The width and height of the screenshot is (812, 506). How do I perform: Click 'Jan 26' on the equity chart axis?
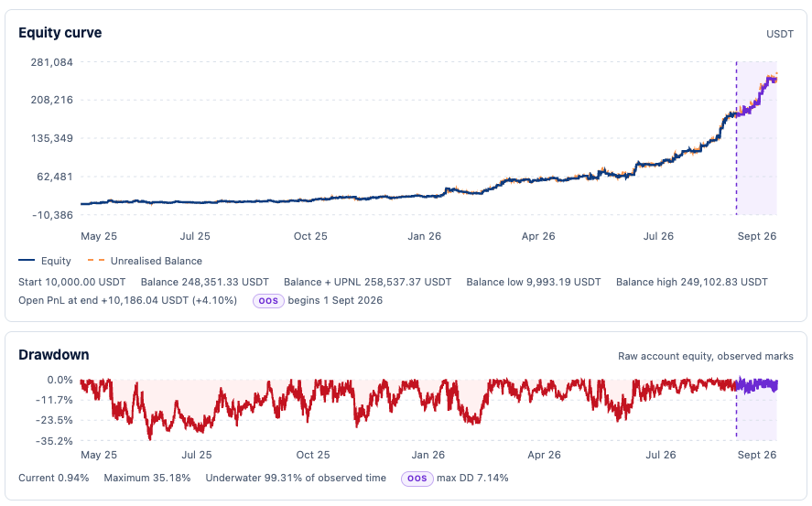(424, 236)
